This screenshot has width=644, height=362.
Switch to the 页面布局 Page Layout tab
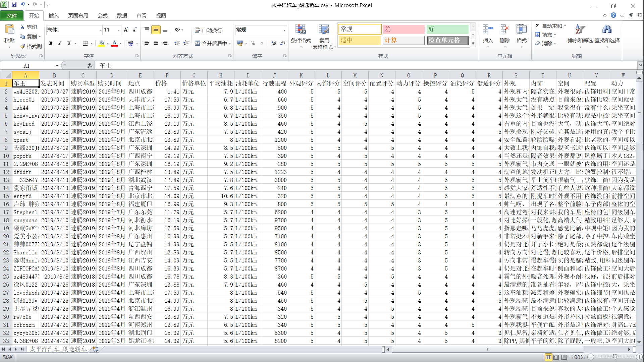(78, 15)
